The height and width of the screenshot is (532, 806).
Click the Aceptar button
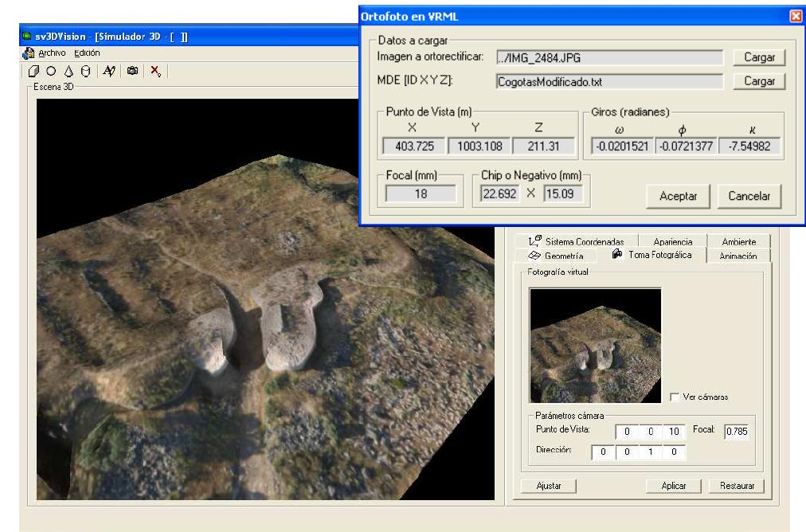678,196
